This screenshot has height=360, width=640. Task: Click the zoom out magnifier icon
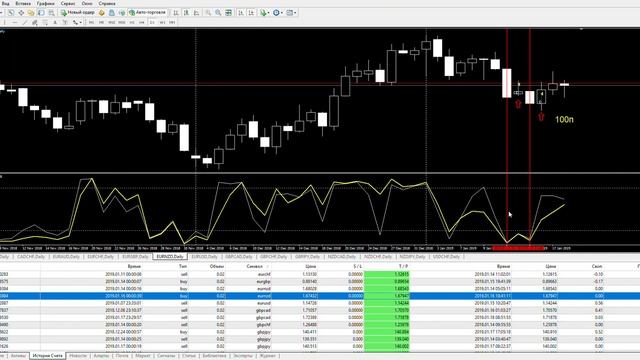click(218, 13)
